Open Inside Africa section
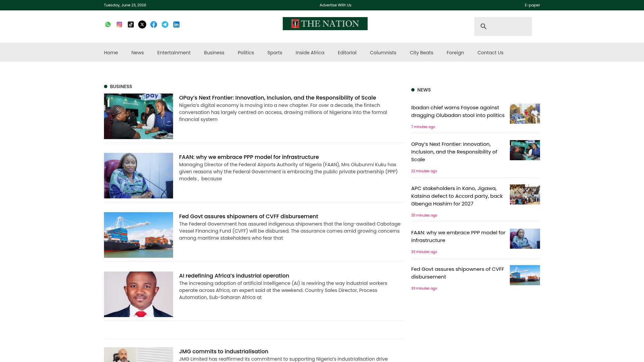The width and height of the screenshot is (644, 362). (x=310, y=53)
